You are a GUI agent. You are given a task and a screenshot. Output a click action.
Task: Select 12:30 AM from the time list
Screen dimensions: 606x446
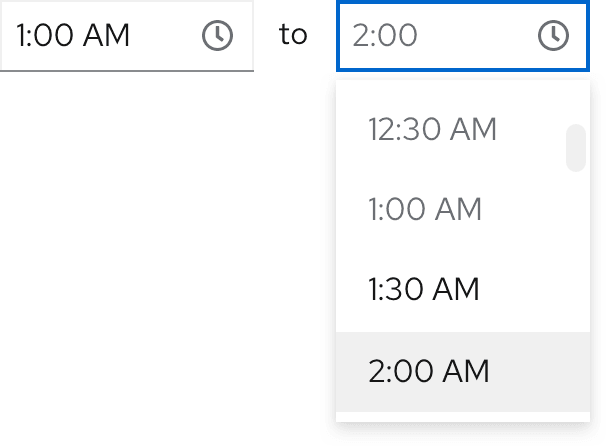pyautogui.click(x=432, y=130)
